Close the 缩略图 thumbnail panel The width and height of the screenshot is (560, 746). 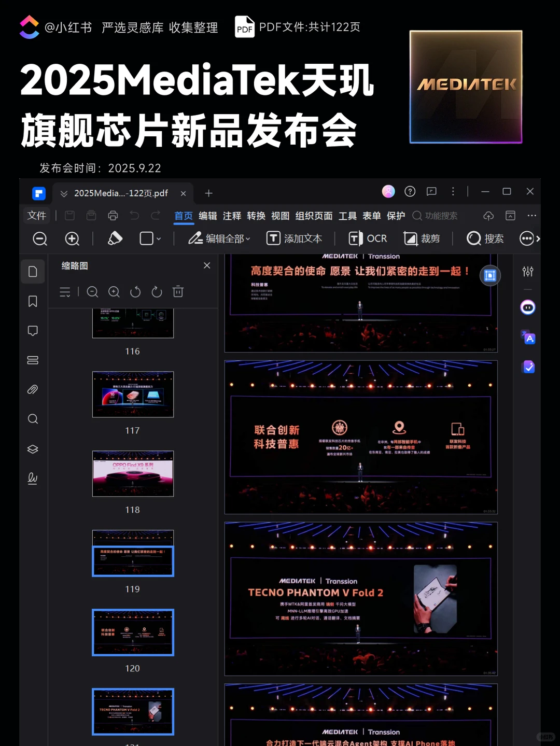[206, 265]
